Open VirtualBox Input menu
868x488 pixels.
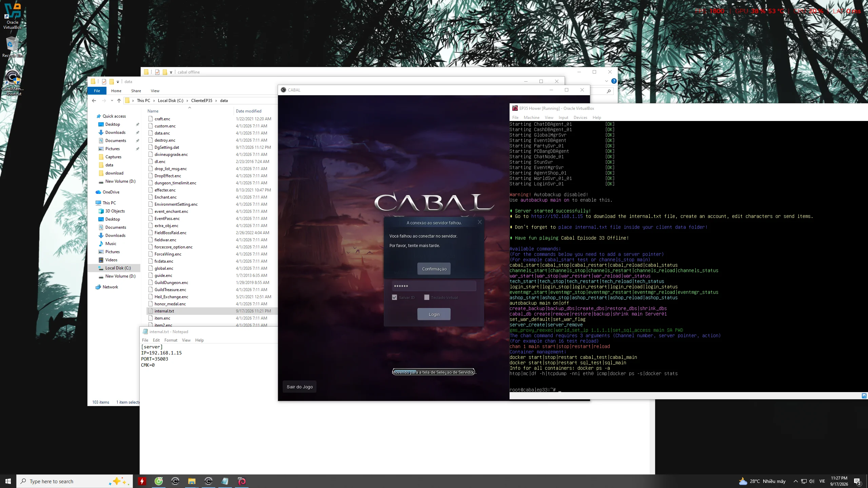coord(563,118)
